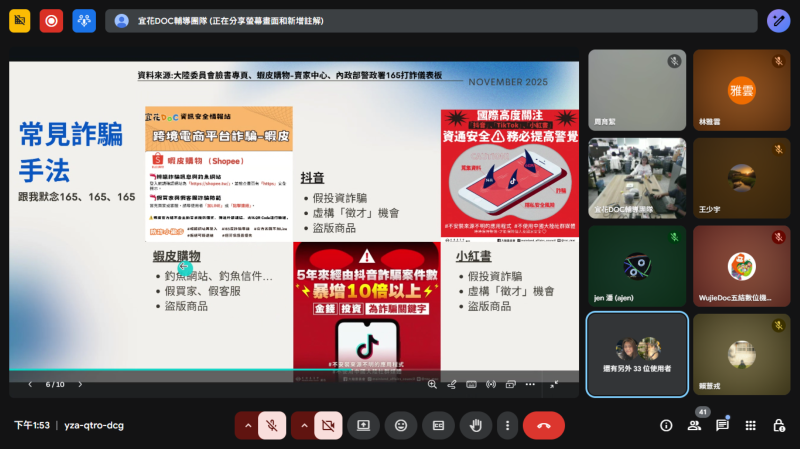Image resolution: width=800 pixels, height=449 pixels.
Task: Click the 資料來源 source text line
Action: coord(290,75)
